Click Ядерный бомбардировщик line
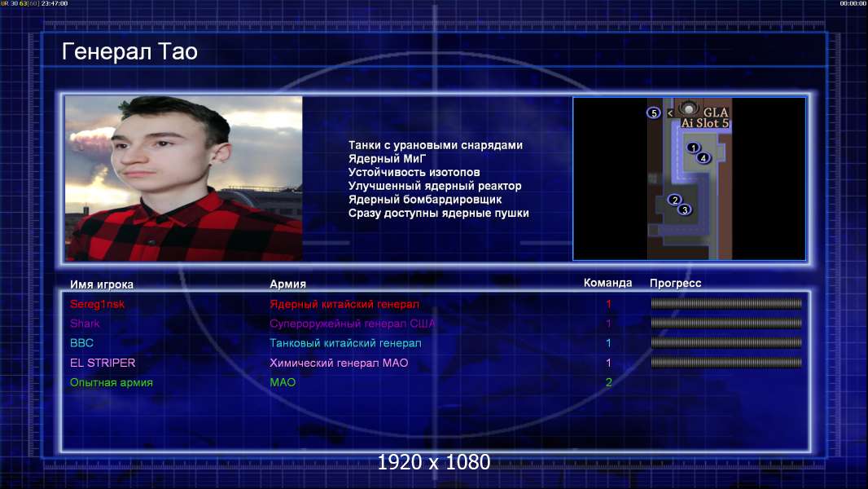Viewport: 868px width, 489px height. pyautogui.click(x=425, y=200)
